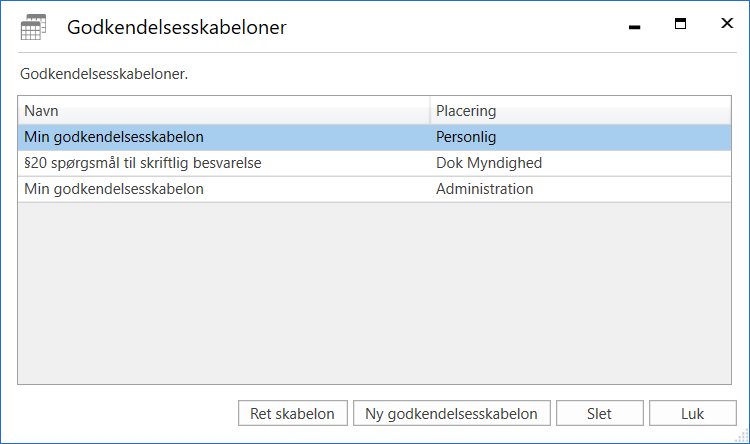This screenshot has height=444, width=750.
Task: Close the dialog with the X button
Action: [726, 25]
